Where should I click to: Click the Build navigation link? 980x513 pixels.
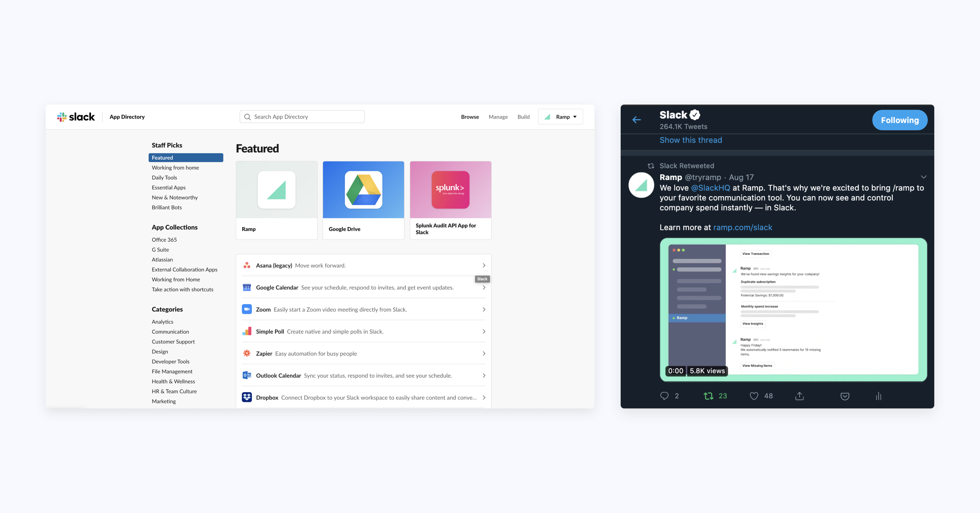tap(522, 117)
